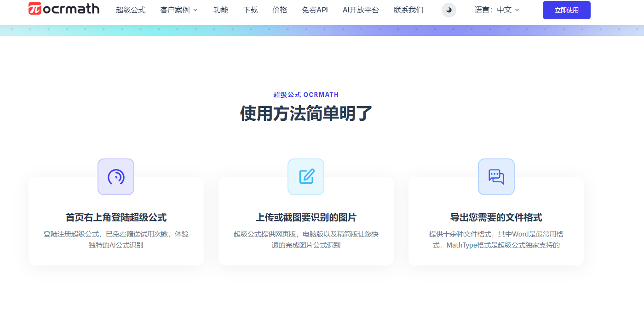This screenshot has width=644, height=310.
Task: Click description starting 登陆注册超级公式
Action: [116, 239]
